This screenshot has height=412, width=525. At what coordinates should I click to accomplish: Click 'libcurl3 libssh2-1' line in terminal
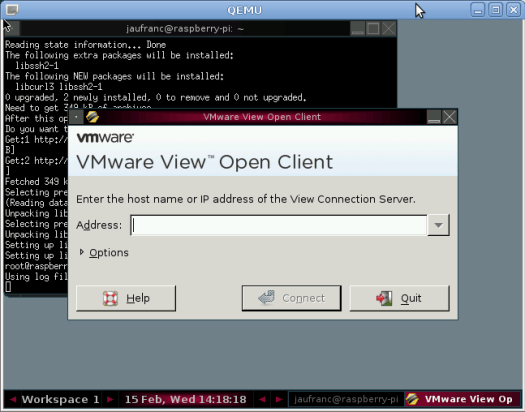(x=59, y=87)
